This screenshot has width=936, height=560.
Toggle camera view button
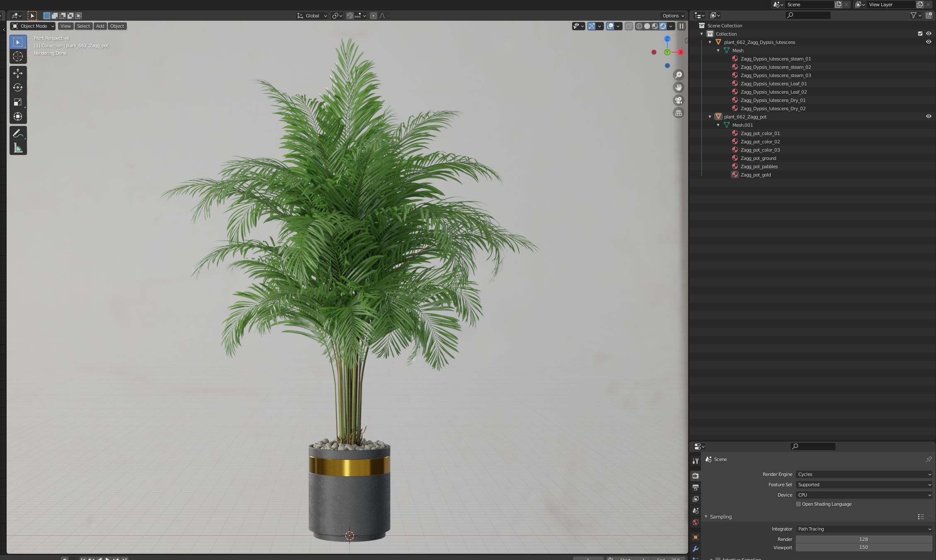pyautogui.click(x=679, y=100)
